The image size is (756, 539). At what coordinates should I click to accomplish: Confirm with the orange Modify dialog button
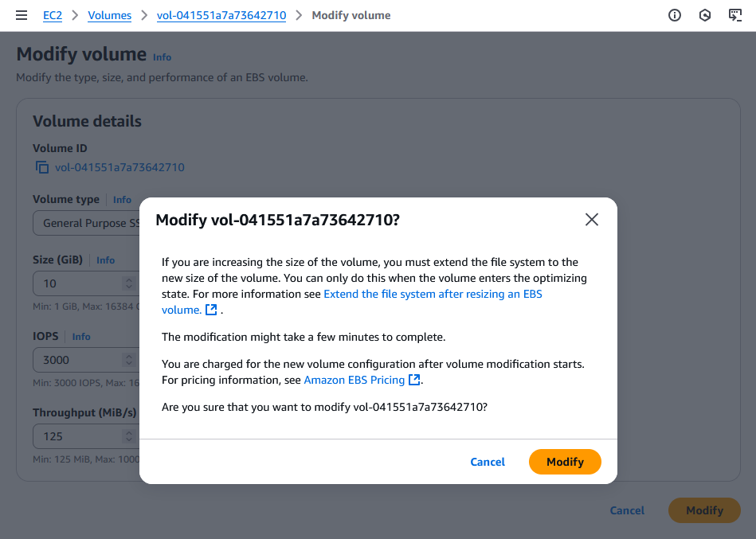coord(565,462)
